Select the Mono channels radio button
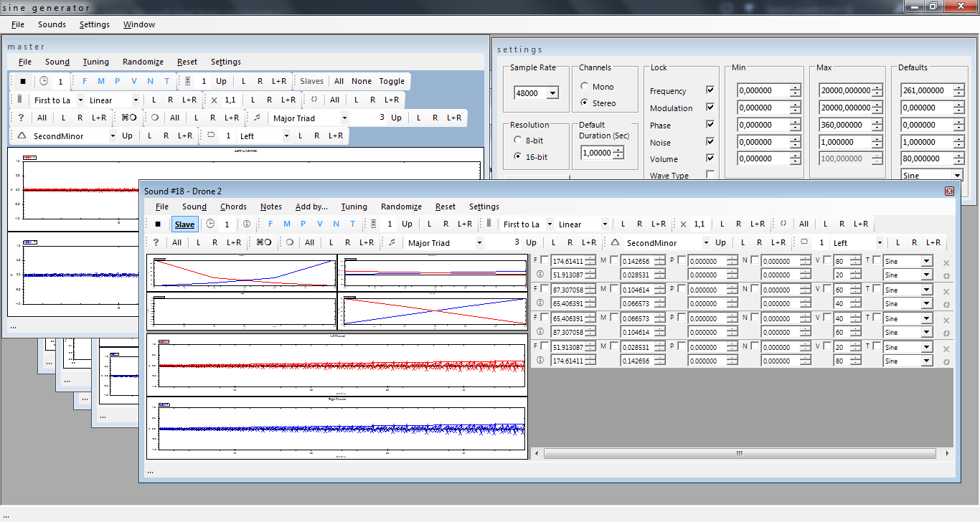980x522 pixels. (586, 86)
